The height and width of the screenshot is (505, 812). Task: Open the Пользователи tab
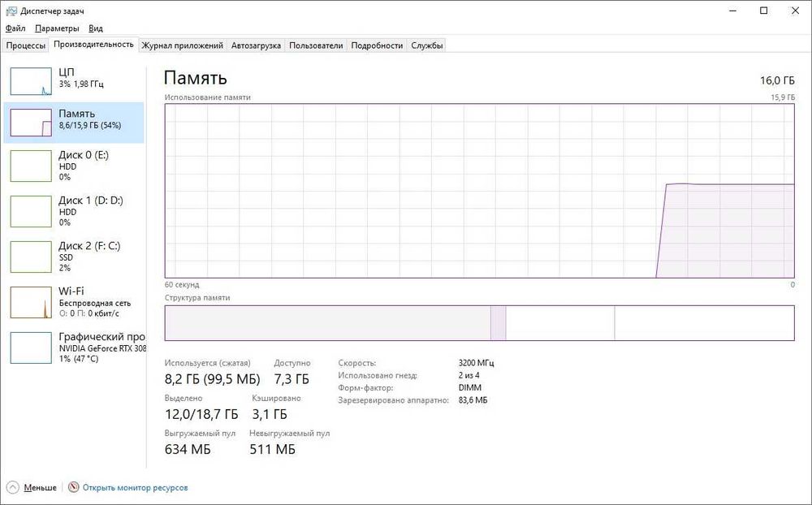point(316,45)
